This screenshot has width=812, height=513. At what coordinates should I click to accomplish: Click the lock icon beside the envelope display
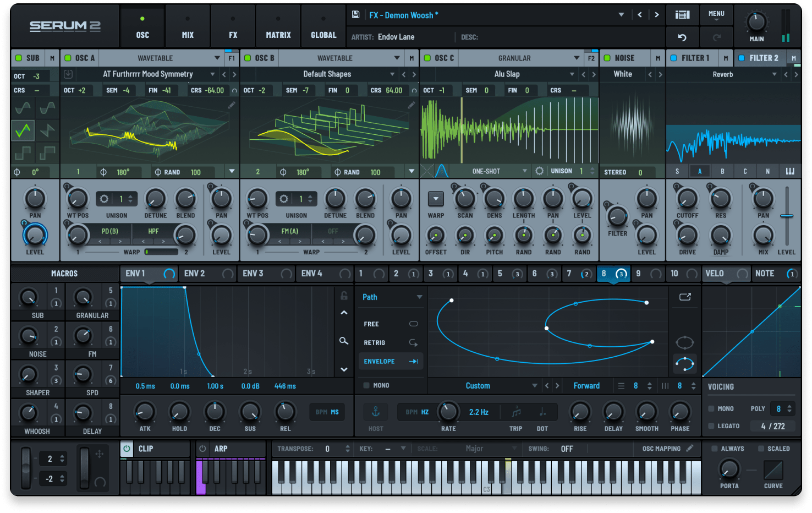tap(343, 296)
